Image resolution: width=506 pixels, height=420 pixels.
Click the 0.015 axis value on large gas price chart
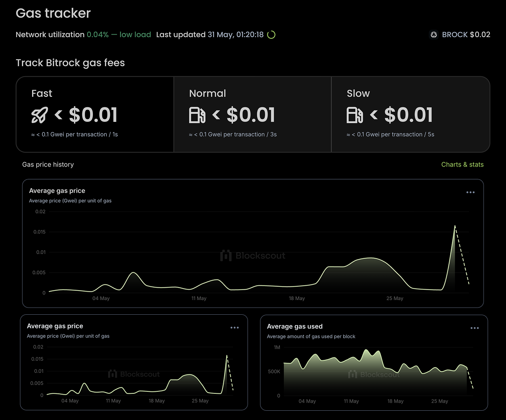click(x=40, y=232)
